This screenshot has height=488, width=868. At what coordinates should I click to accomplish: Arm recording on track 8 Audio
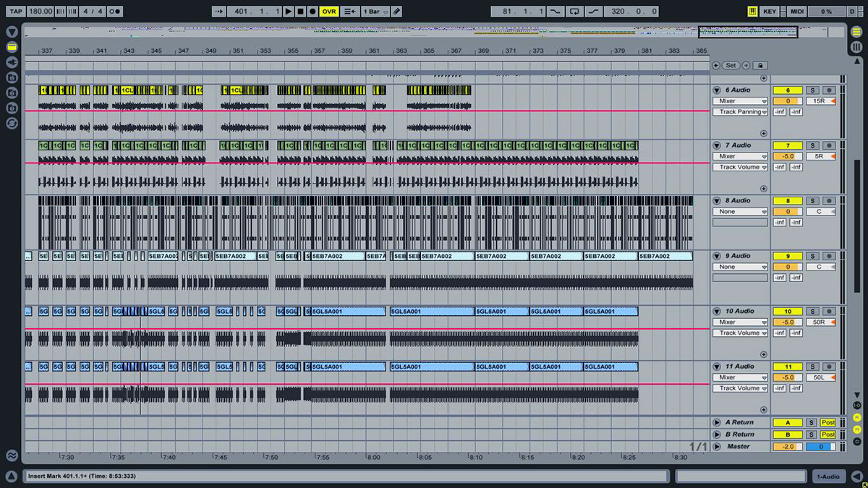click(x=829, y=201)
